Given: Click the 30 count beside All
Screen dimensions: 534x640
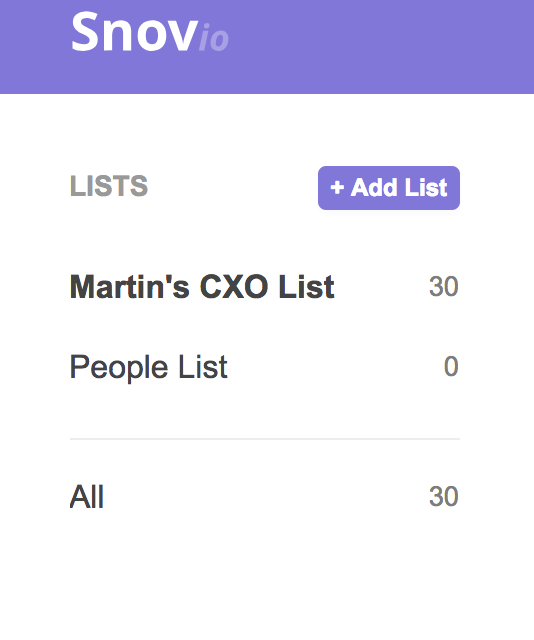Looking at the screenshot, I should coord(443,496).
